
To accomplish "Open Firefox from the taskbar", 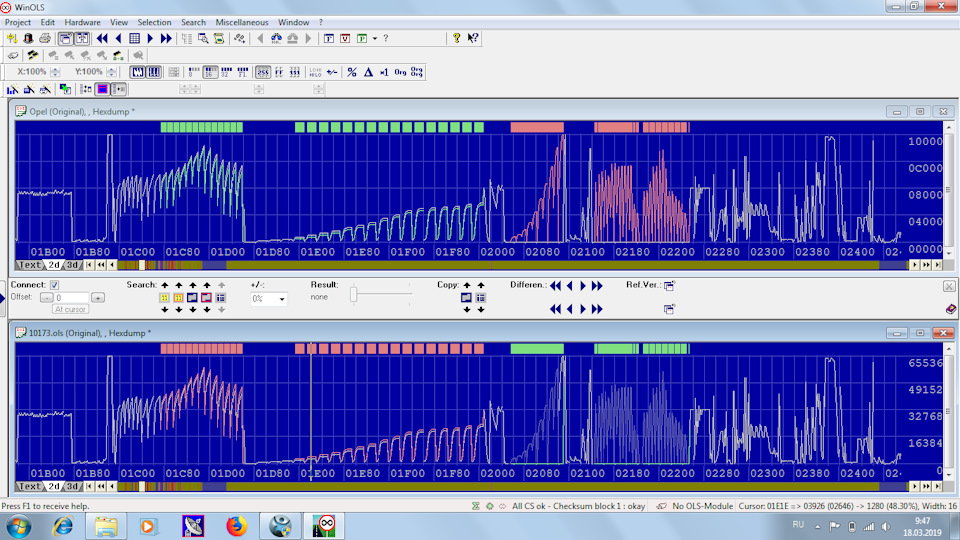I will [x=237, y=524].
